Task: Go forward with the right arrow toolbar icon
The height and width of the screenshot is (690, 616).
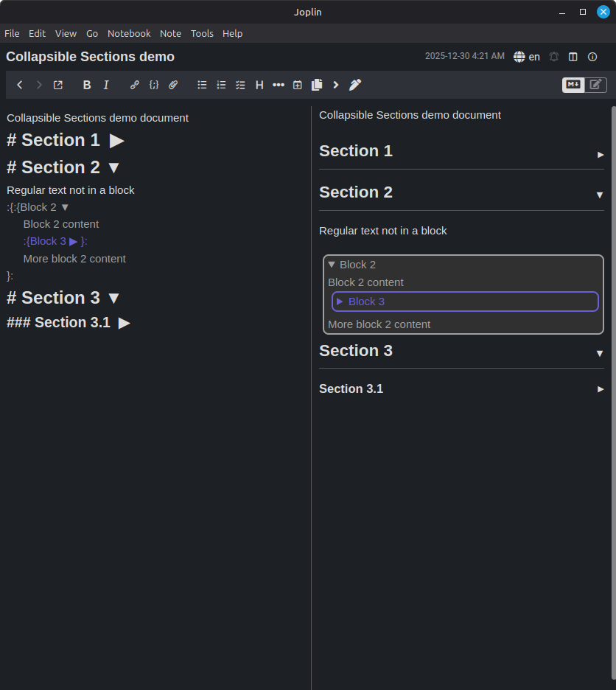Action: 39,85
